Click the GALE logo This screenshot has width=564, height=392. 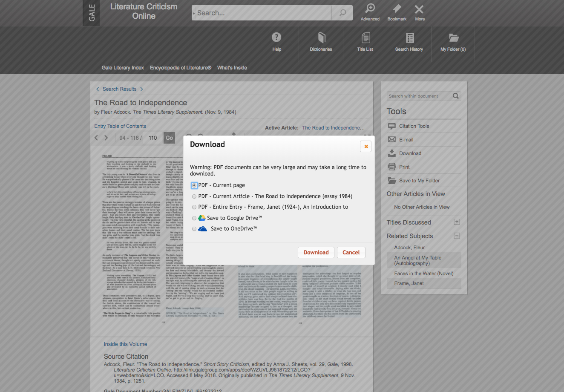point(92,13)
